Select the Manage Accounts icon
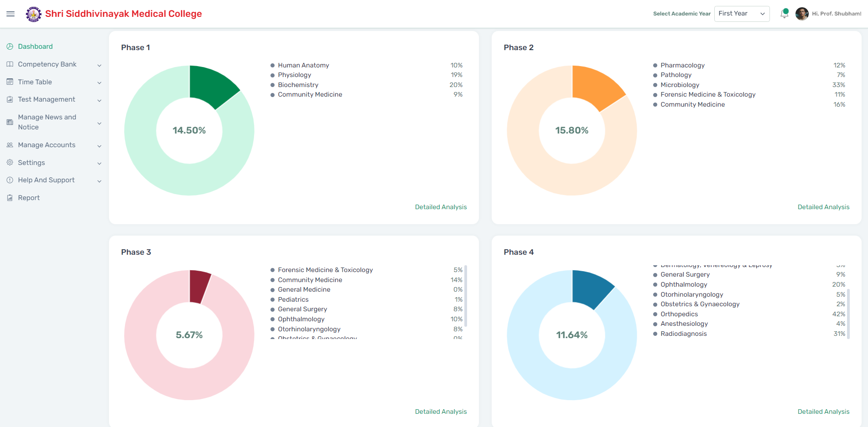The width and height of the screenshot is (868, 427). (x=10, y=144)
